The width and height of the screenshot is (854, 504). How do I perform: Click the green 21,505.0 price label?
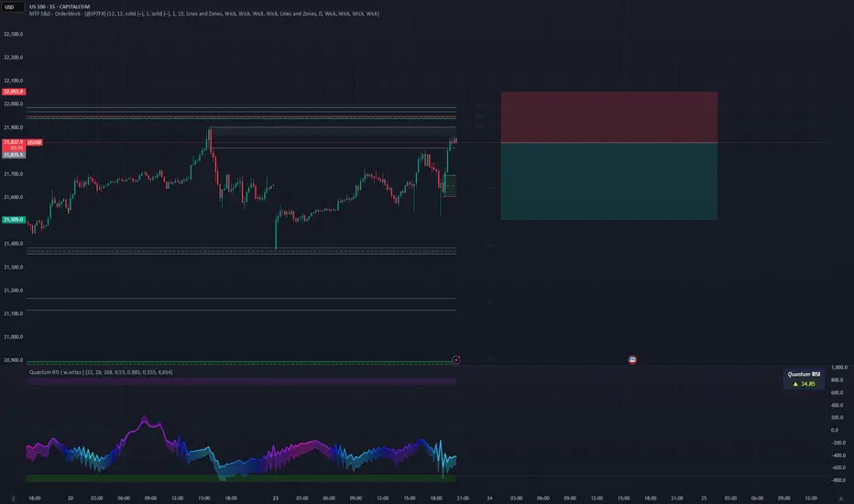coord(14,220)
